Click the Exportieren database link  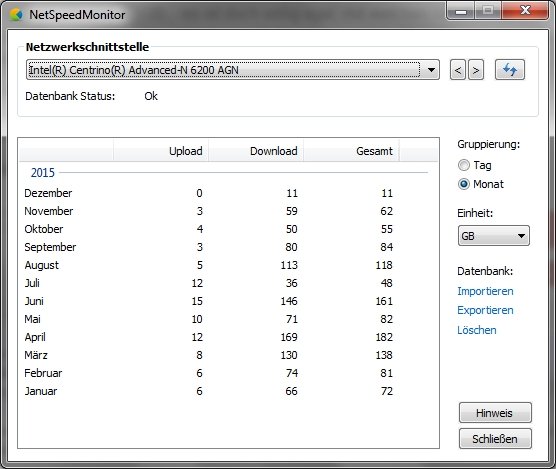point(485,311)
